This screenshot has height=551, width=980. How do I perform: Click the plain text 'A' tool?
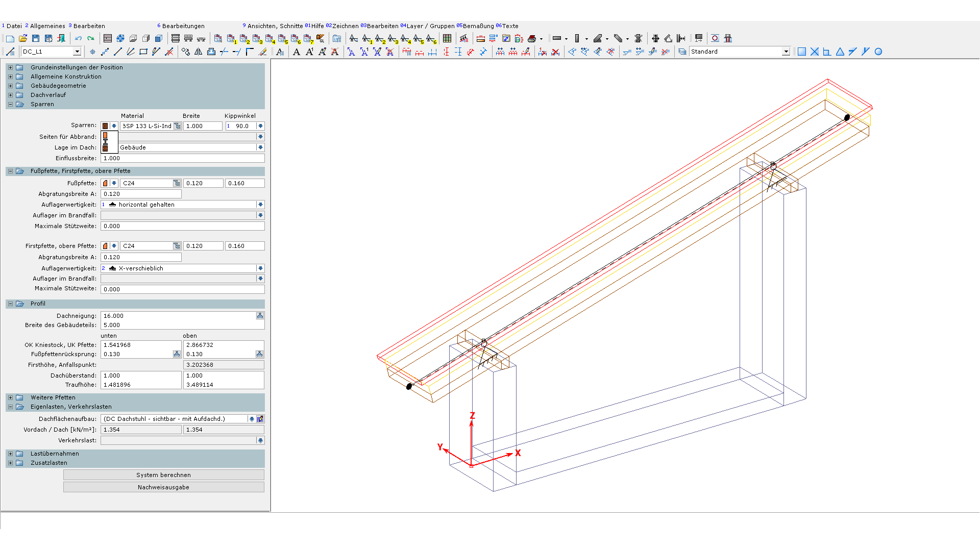pos(297,52)
